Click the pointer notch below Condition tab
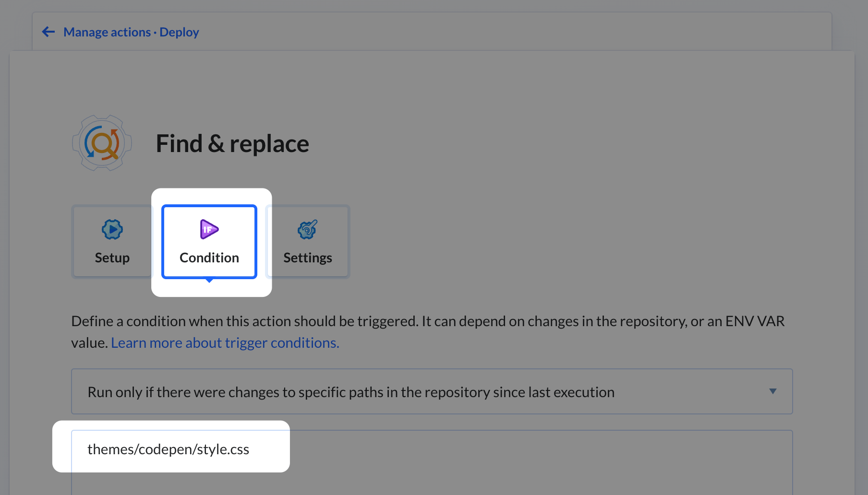 (209, 281)
